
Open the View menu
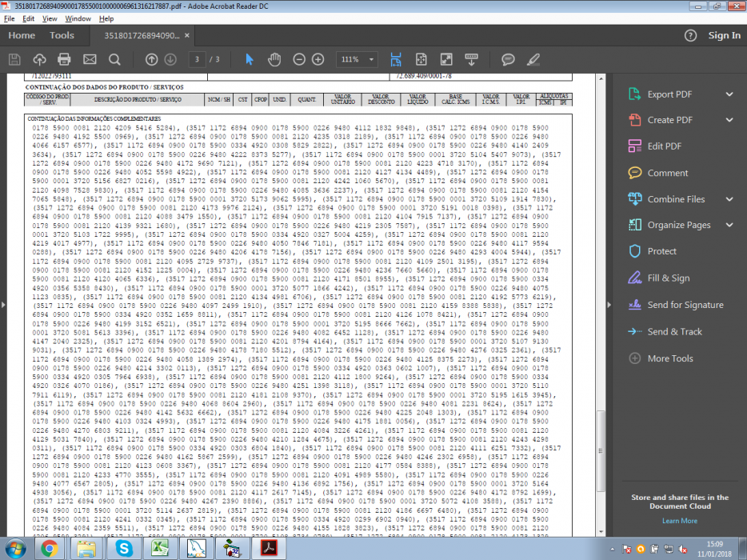[x=50, y=18]
